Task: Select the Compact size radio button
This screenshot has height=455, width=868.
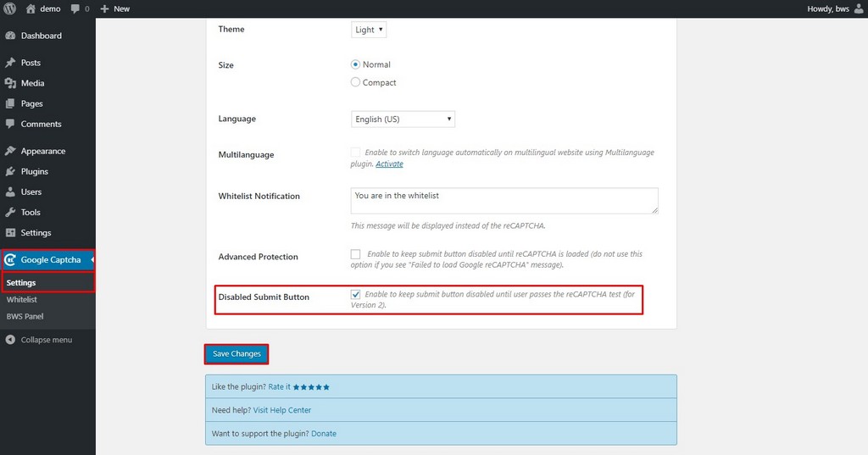Action: click(x=355, y=82)
